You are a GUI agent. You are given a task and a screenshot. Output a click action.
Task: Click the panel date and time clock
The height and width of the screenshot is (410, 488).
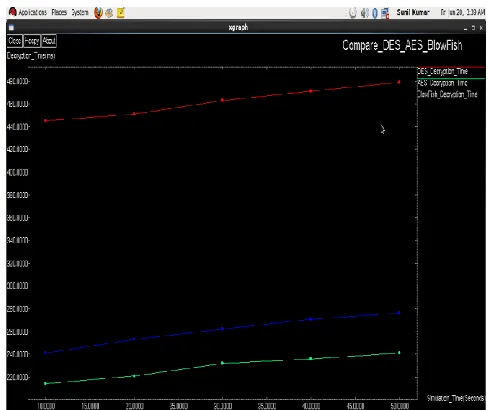463,12
